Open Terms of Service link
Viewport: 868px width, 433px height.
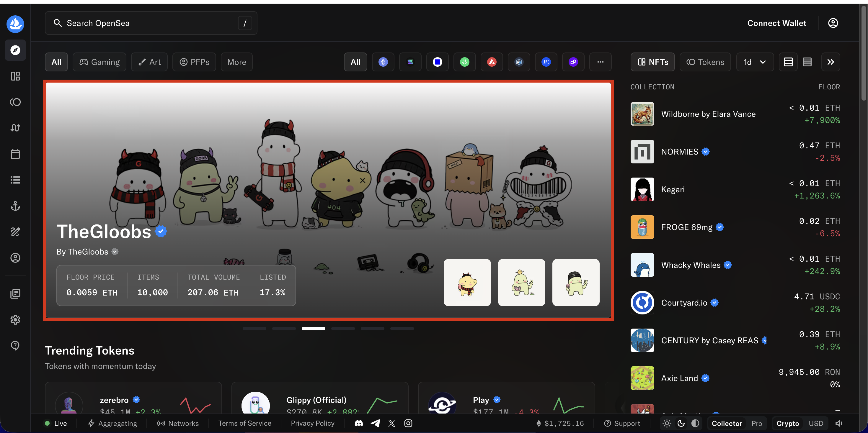(245, 423)
